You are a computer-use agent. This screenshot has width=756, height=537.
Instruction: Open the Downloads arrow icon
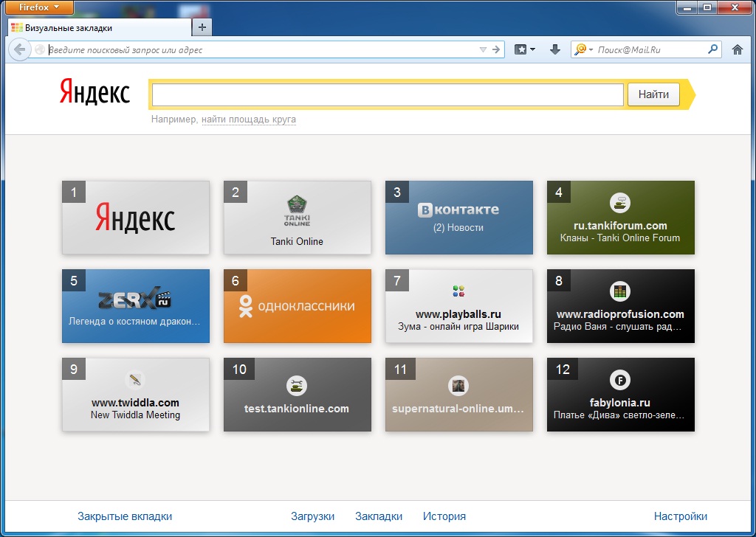555,49
